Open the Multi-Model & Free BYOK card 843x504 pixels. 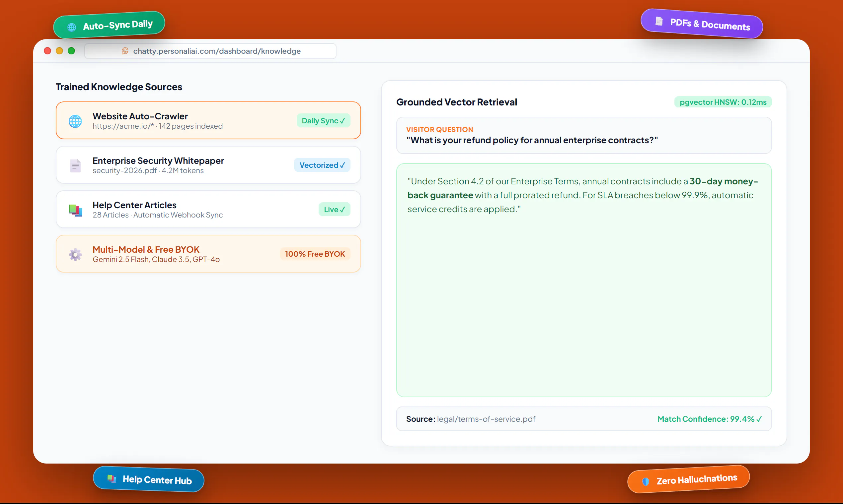(x=208, y=254)
